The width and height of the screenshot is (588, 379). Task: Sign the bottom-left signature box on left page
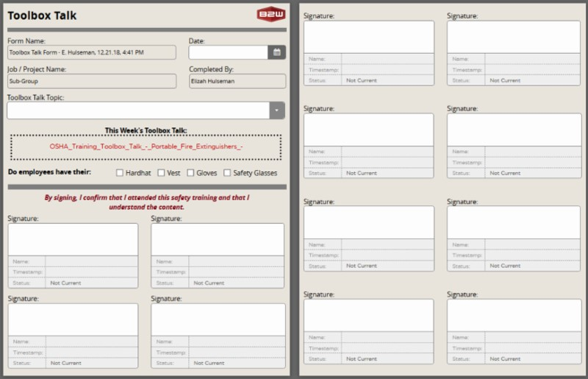click(x=73, y=319)
